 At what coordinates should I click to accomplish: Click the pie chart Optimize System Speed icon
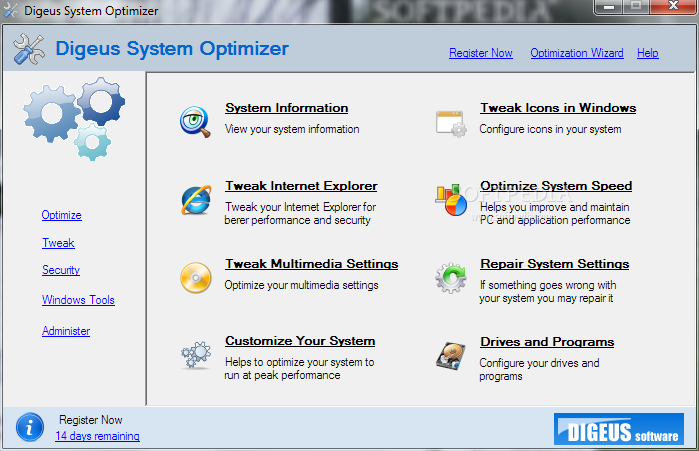[451, 200]
